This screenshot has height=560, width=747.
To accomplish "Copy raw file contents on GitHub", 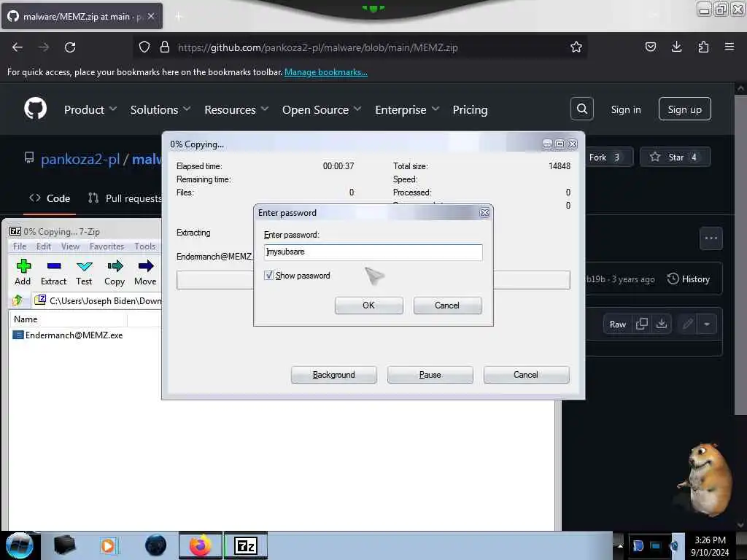I will click(642, 324).
